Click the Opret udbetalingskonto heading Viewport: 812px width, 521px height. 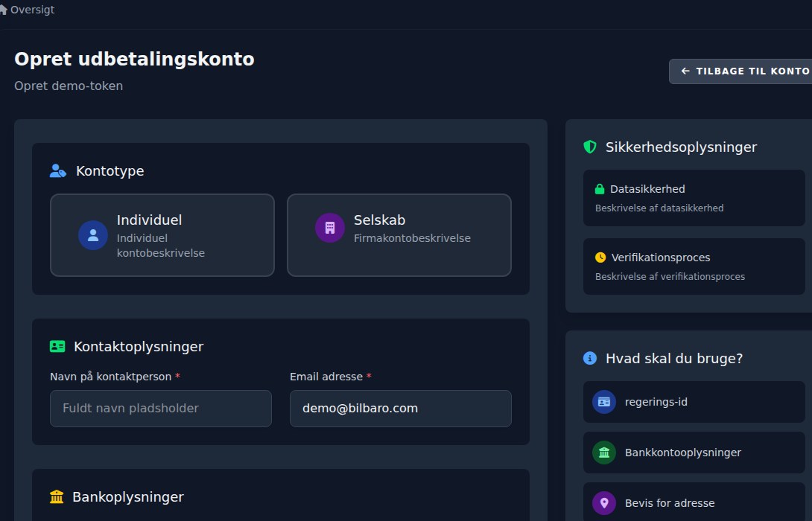coord(134,59)
